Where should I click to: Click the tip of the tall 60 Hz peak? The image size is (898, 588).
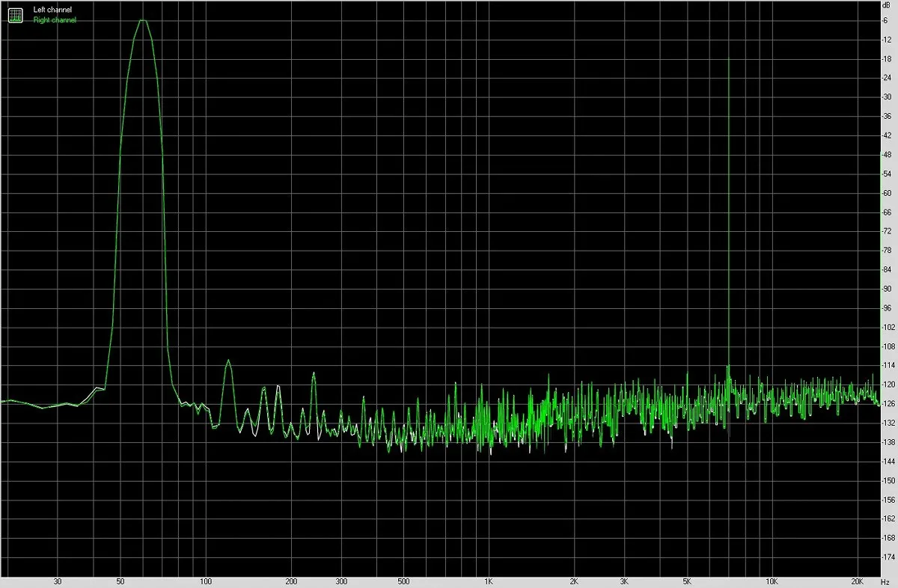[142, 20]
